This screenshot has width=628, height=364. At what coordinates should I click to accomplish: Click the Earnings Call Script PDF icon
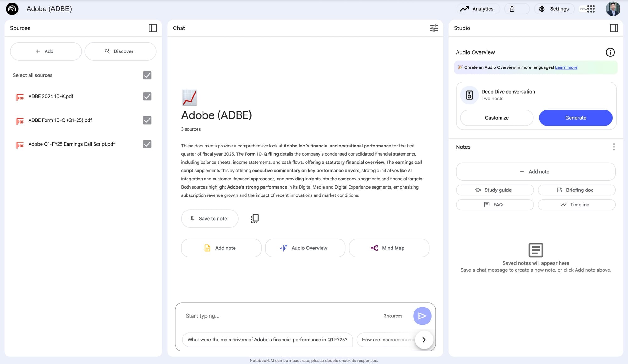point(20,145)
